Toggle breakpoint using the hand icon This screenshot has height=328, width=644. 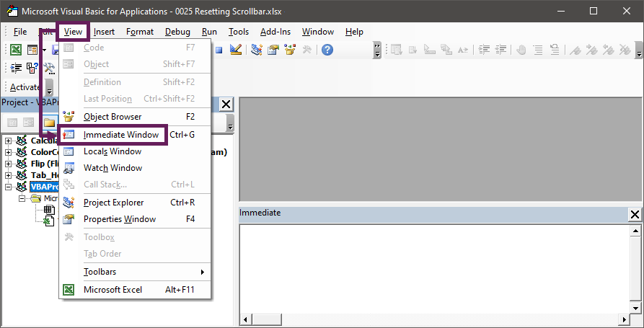coord(521,50)
